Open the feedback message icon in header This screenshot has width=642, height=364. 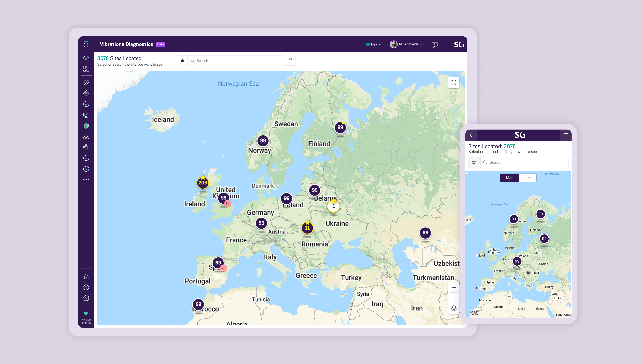pos(434,45)
